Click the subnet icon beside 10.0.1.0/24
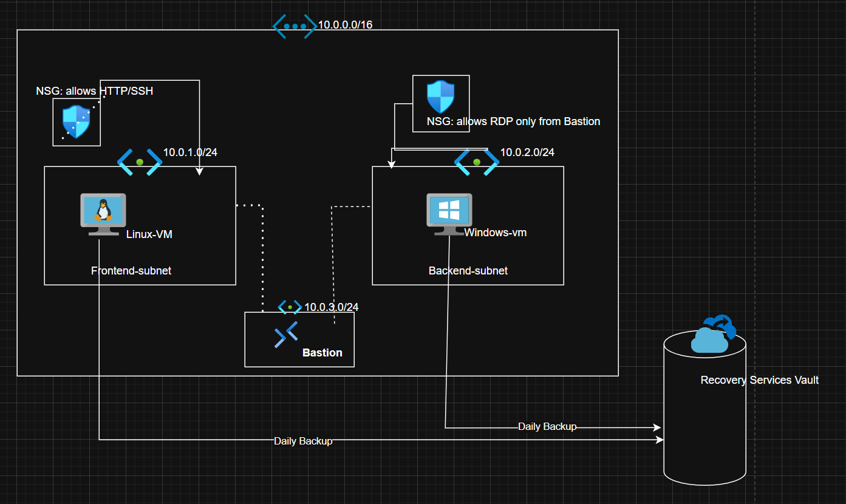846x504 pixels. pos(140,162)
